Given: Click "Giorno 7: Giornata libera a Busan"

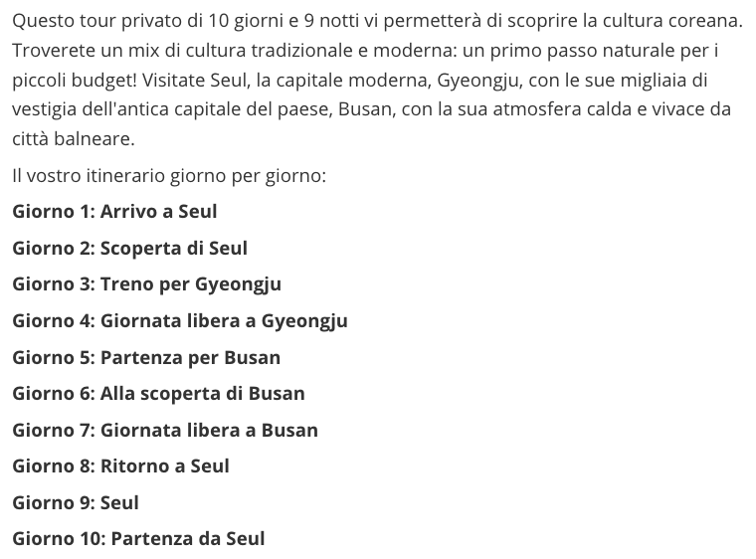Looking at the screenshot, I should coord(165,431).
